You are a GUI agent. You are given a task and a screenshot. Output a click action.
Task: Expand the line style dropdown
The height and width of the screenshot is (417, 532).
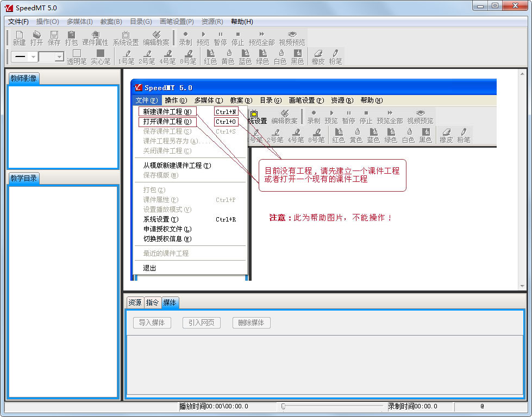coord(33,56)
